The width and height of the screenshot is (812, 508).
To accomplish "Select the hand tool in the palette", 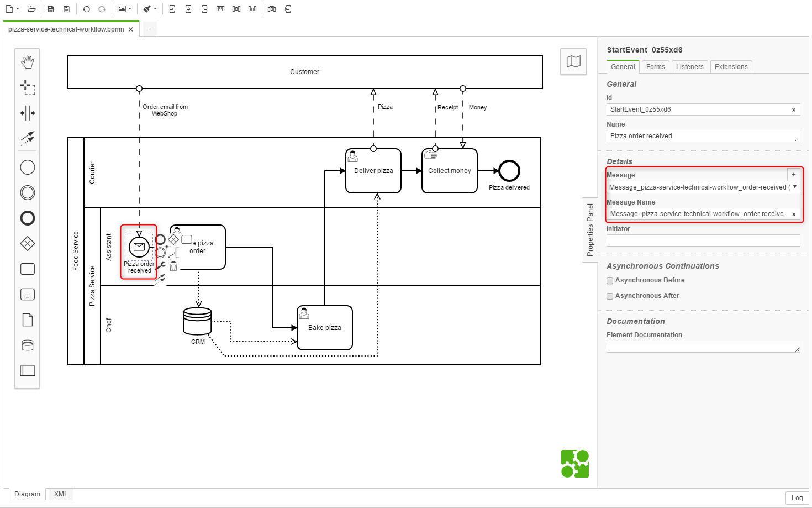I will point(27,62).
